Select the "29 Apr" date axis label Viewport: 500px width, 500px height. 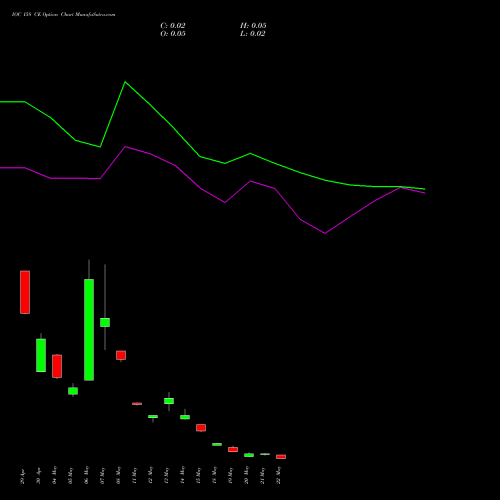pyautogui.click(x=23, y=475)
